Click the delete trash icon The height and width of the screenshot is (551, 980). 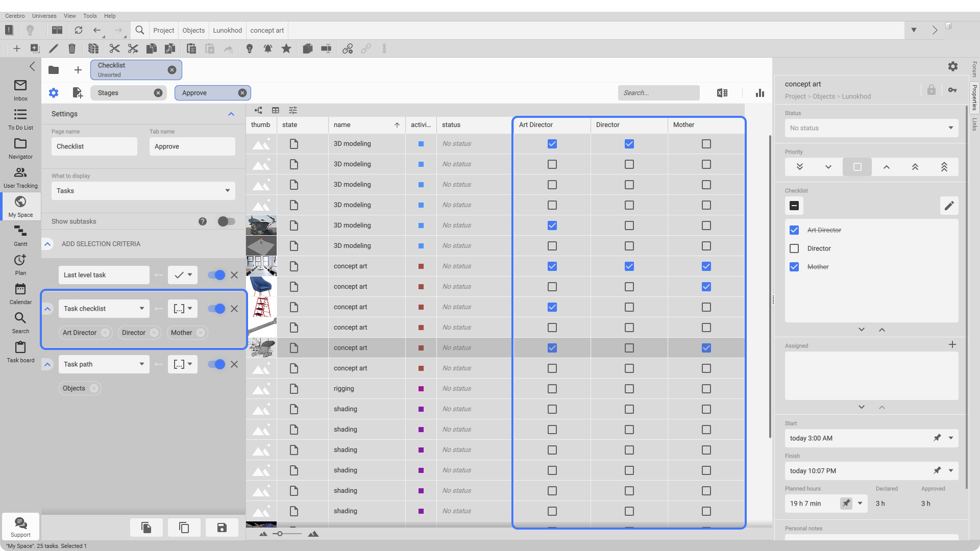[72, 48]
